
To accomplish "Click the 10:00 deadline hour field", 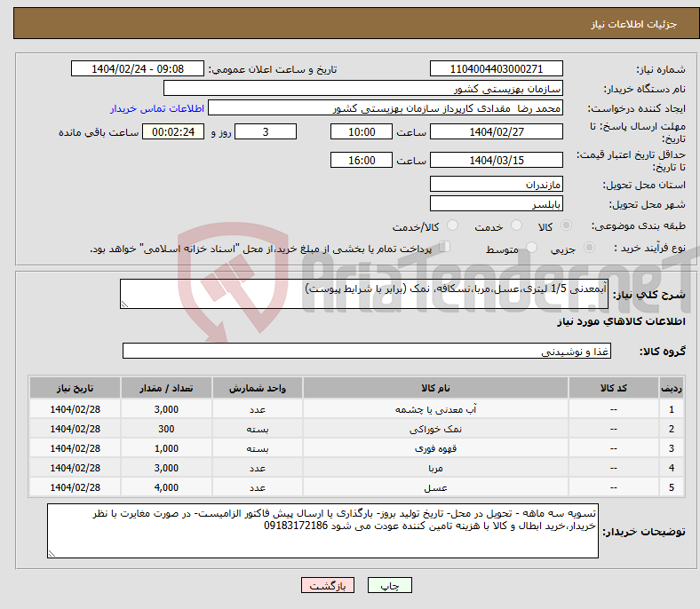I will click(362, 131).
